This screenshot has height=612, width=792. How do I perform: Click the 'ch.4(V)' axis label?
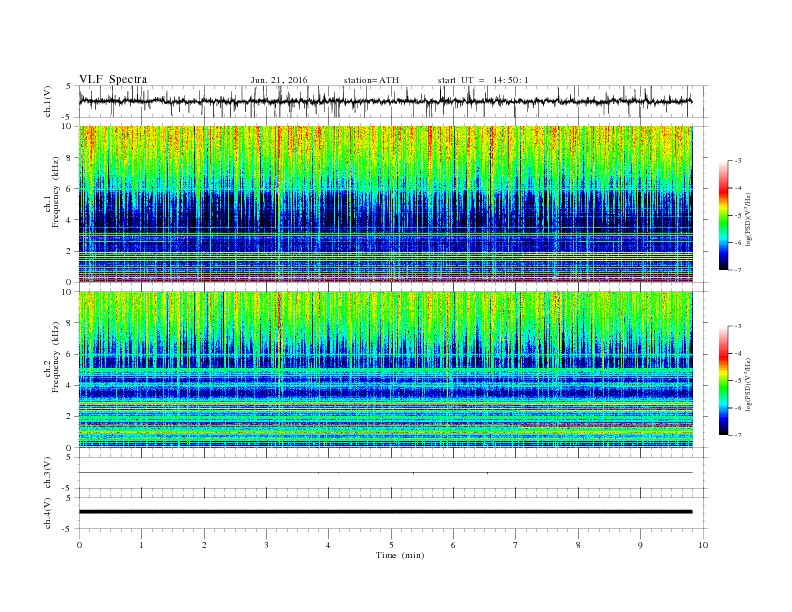tap(48, 513)
